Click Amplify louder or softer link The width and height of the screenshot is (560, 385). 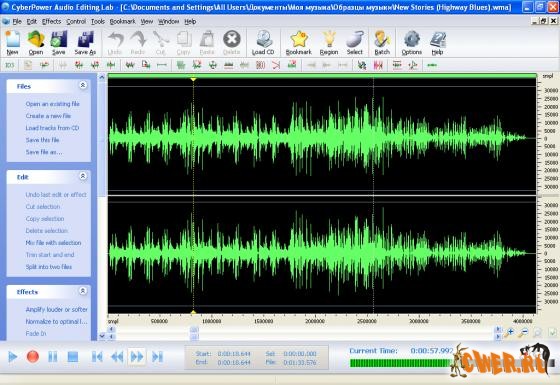coord(56,309)
